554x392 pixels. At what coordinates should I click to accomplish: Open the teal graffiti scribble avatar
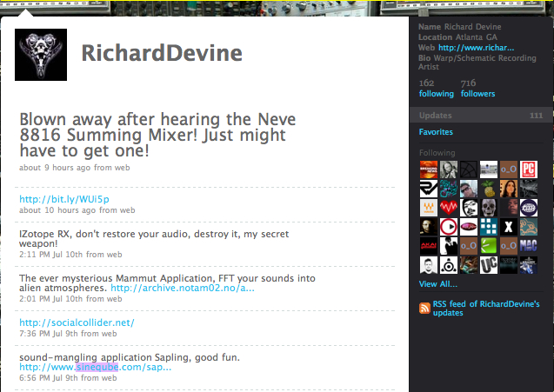click(449, 189)
